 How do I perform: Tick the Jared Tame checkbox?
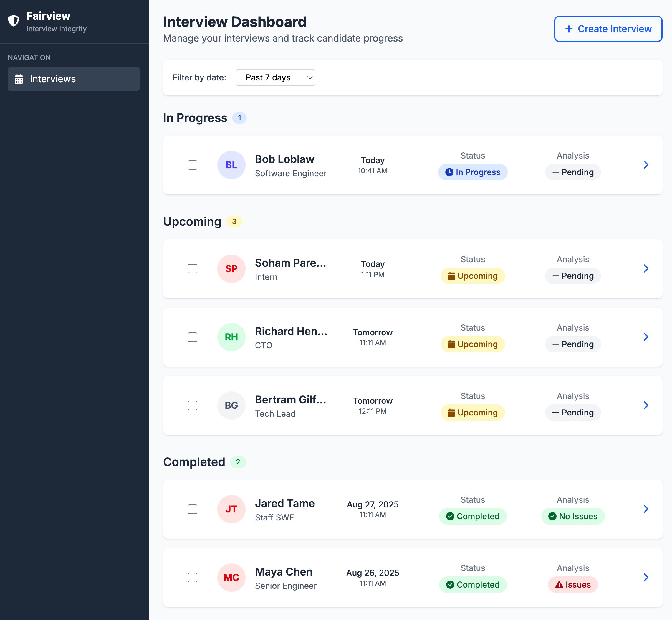click(x=193, y=509)
